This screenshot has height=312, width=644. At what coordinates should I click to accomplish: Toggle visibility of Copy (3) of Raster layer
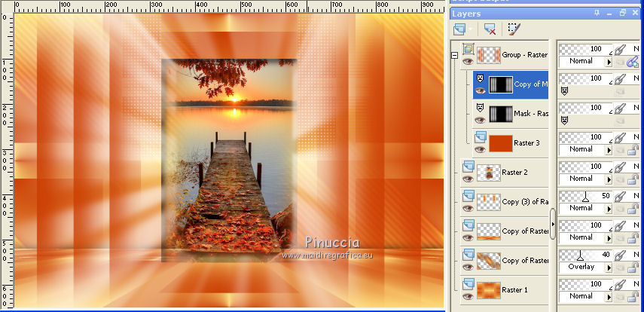(469, 209)
